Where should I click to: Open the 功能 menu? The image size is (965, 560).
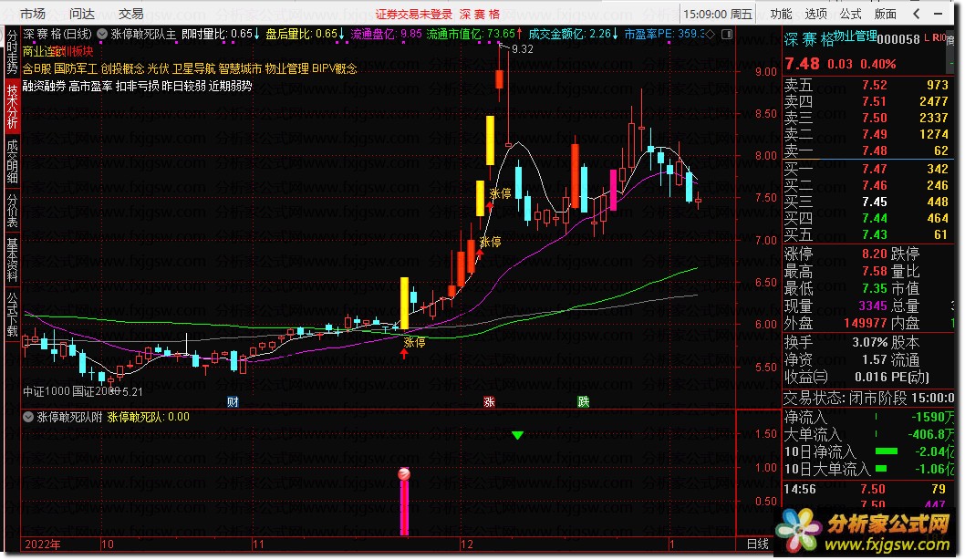click(781, 14)
